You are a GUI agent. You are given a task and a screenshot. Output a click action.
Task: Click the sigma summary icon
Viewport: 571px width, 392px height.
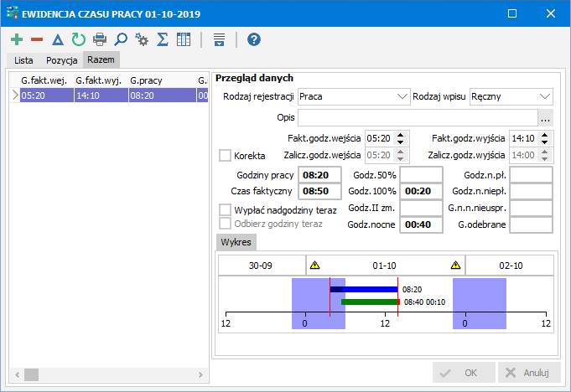(164, 39)
